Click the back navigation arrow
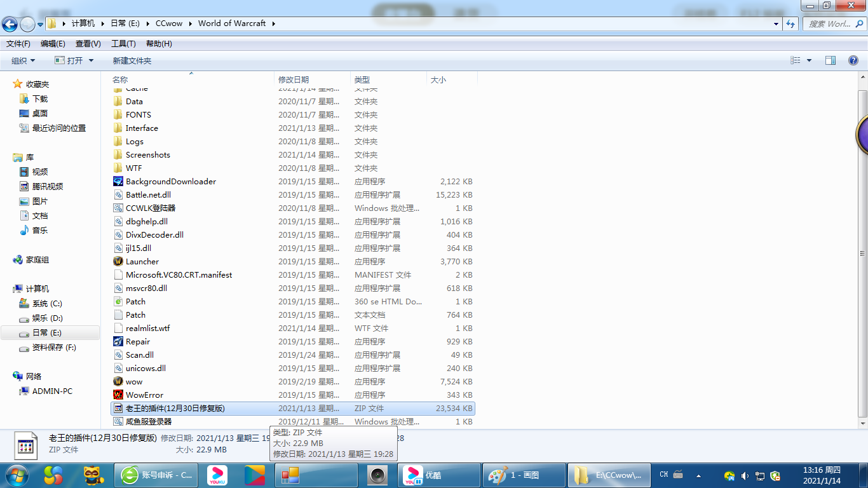Screen dimensions: 868x488 coord(10,24)
